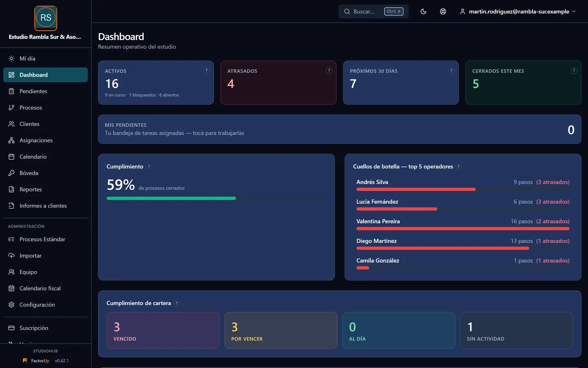Open help tooltip beside Cuellos de botella
588x368 pixels.
pos(459,166)
